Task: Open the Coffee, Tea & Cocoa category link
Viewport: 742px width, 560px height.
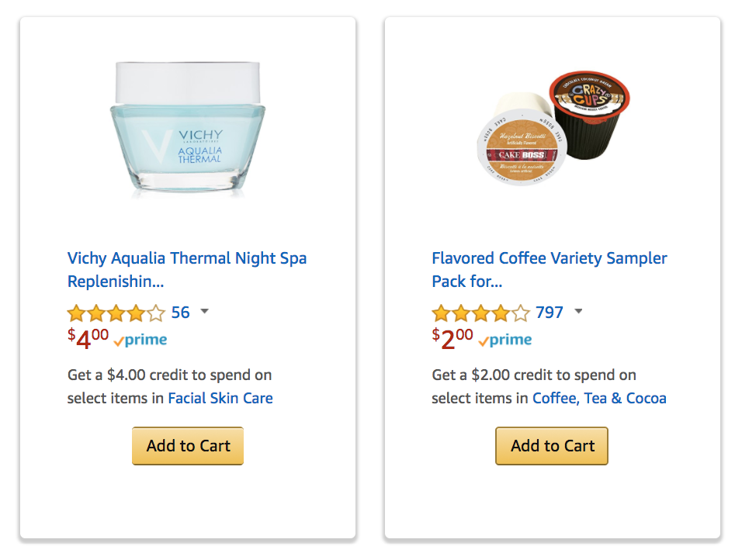Action: [x=599, y=398]
